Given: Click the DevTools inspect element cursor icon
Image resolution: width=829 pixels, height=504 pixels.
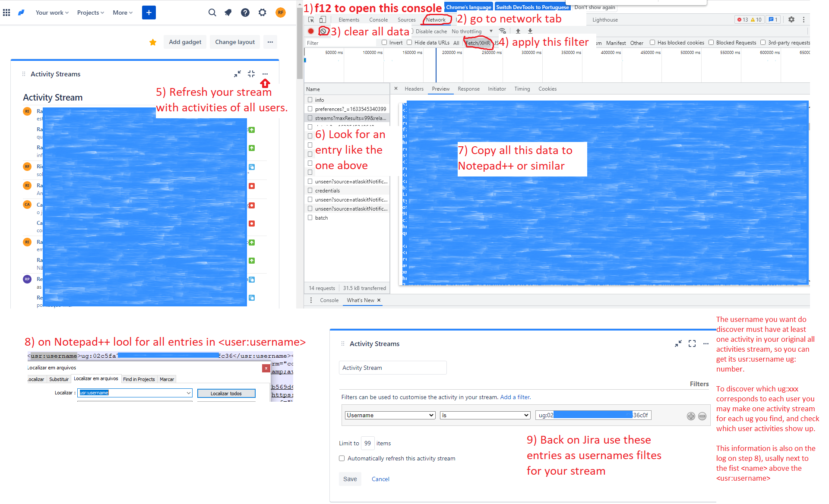Looking at the screenshot, I should [x=311, y=19].
